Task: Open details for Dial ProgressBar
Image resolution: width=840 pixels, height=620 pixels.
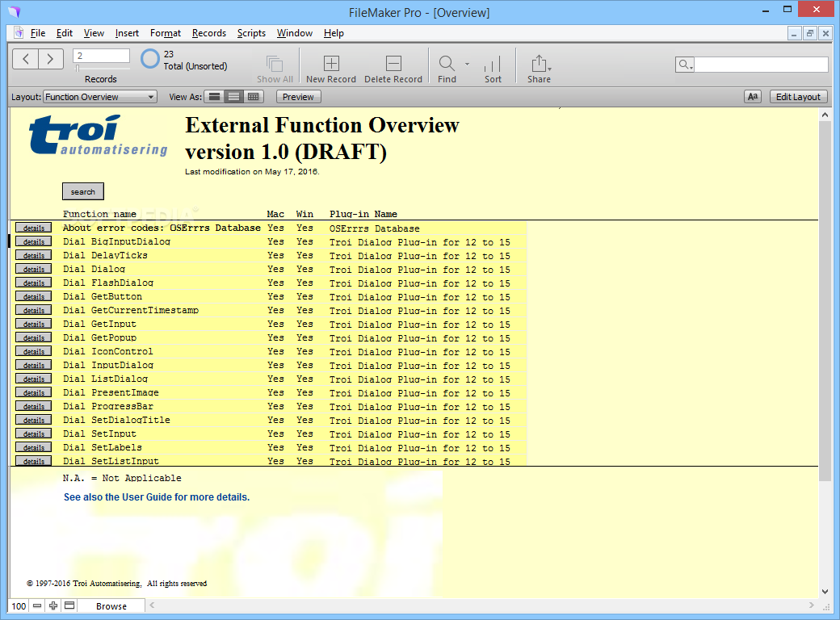Action: click(x=34, y=406)
